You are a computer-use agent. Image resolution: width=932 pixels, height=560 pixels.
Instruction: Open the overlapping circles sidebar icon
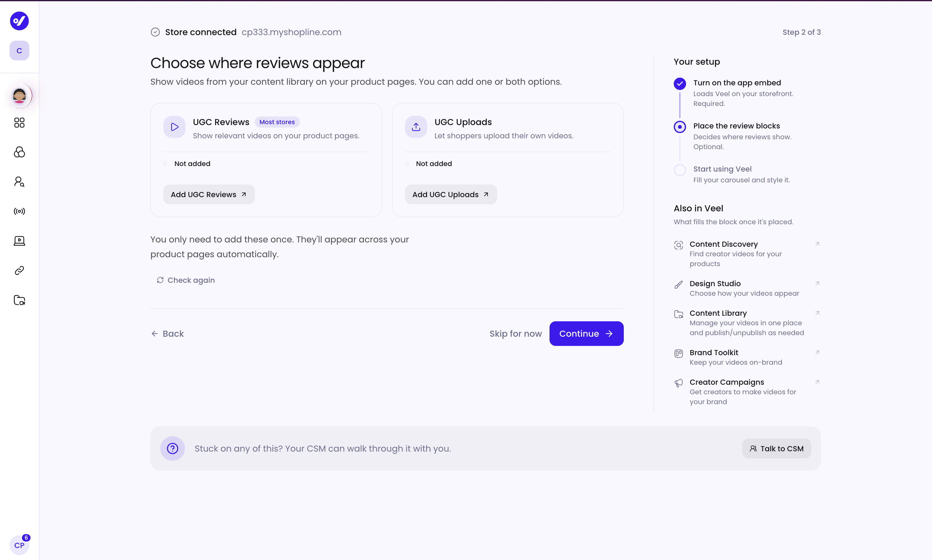point(19,152)
